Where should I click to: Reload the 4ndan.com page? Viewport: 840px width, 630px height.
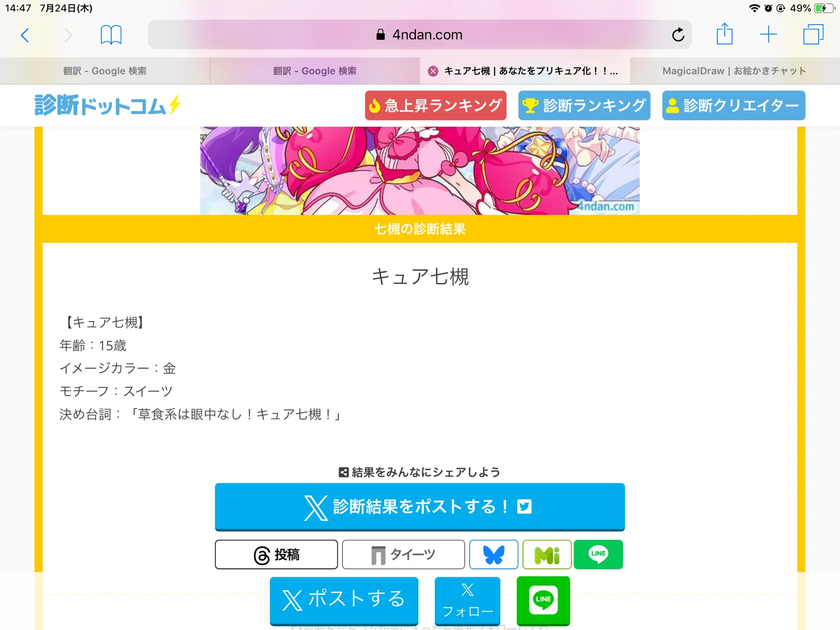(678, 35)
